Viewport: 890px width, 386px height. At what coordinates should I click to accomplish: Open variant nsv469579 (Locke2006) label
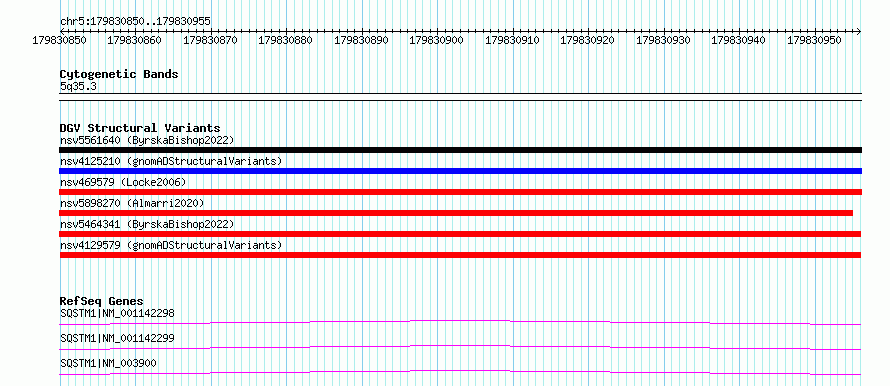tap(123, 182)
